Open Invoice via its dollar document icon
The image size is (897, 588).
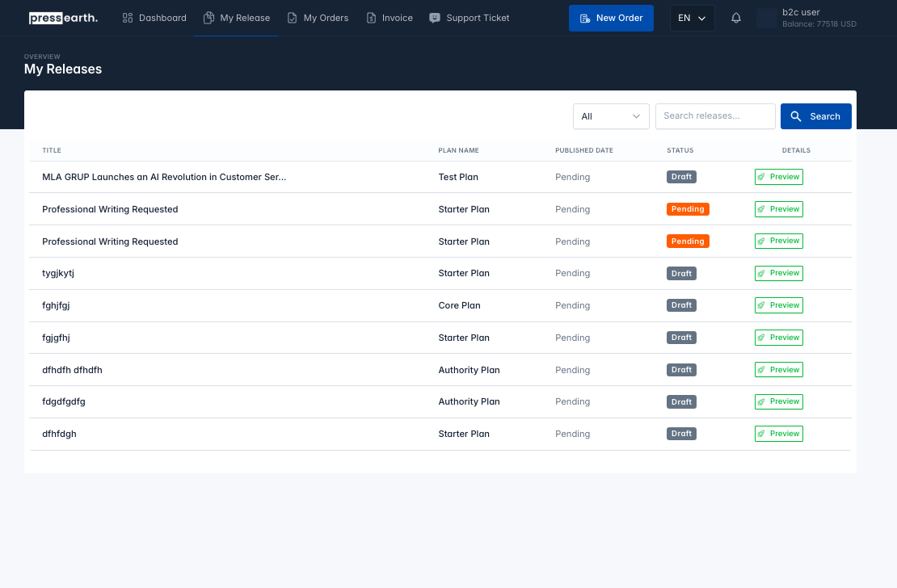[371, 18]
